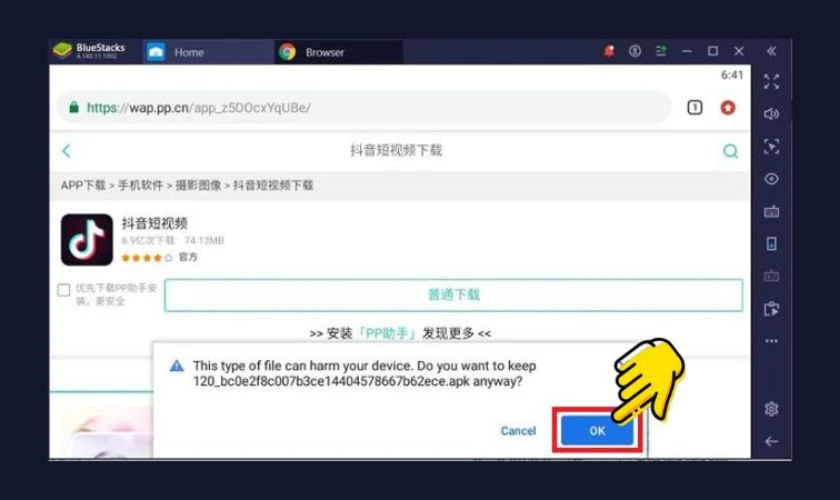This screenshot has width=840, height=500.
Task: Click the phone rotate icon in sidebar
Action: pos(771,244)
